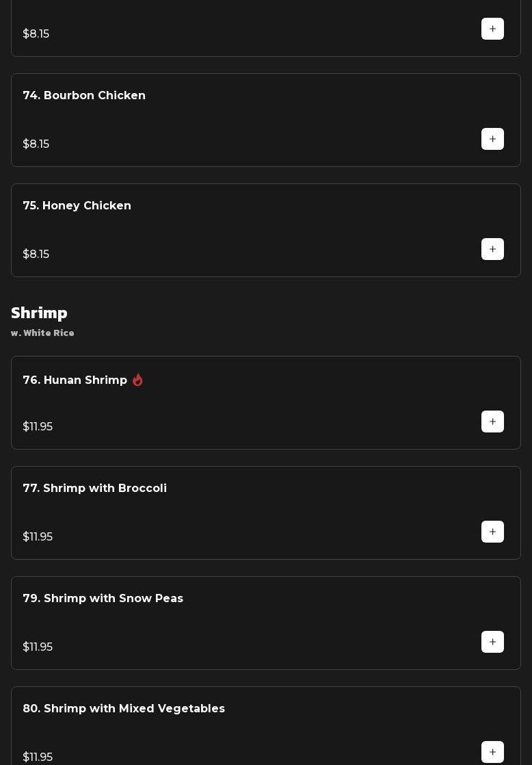
Task: Open the 74. Bourbon Chicken item
Action: click(x=84, y=96)
